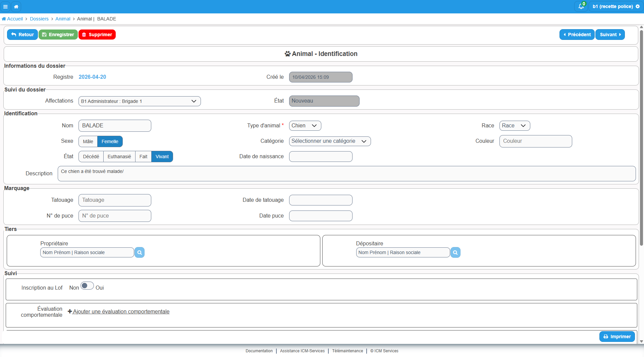This screenshot has width=644, height=362.
Task: Select Femelle as the sex
Action: pos(110,141)
